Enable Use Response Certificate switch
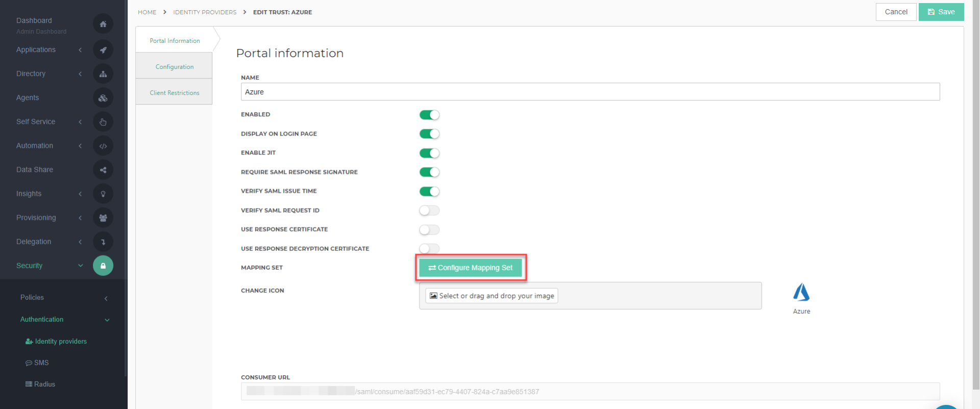Screen dimensions: 980x409 tap(429, 229)
